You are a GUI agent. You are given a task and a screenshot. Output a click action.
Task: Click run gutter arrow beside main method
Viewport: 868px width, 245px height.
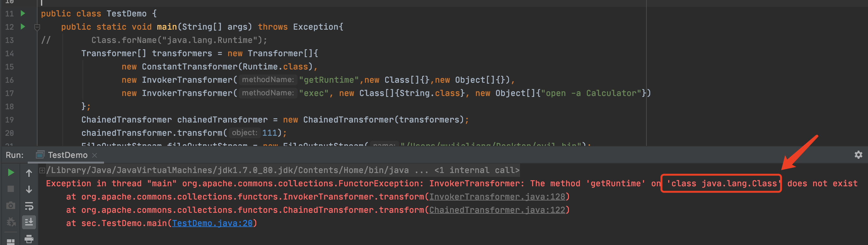pyautogui.click(x=23, y=27)
